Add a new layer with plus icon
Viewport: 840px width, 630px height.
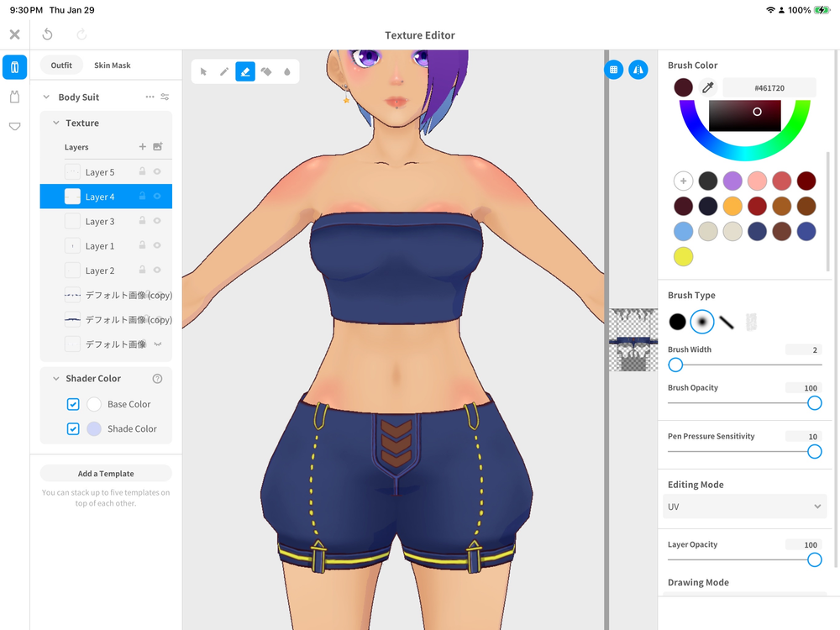pyautogui.click(x=143, y=147)
